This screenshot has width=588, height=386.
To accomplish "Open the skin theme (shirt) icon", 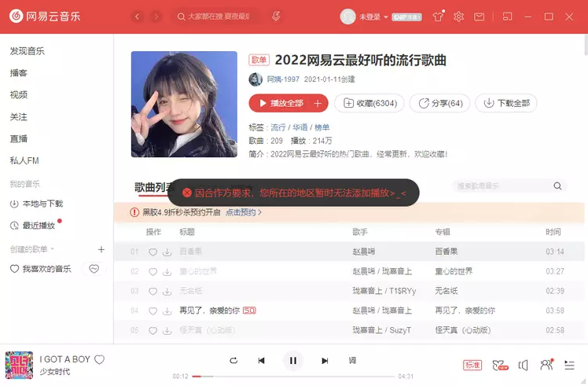I will pyautogui.click(x=439, y=17).
